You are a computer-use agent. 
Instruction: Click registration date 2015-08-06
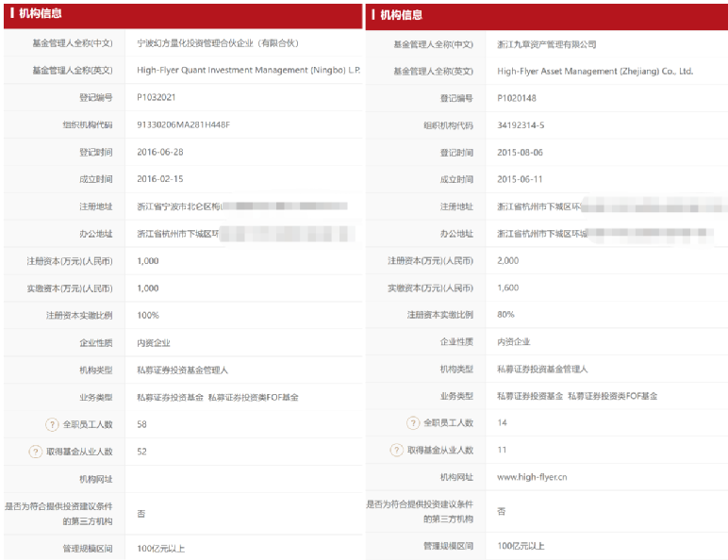pyautogui.click(x=520, y=153)
